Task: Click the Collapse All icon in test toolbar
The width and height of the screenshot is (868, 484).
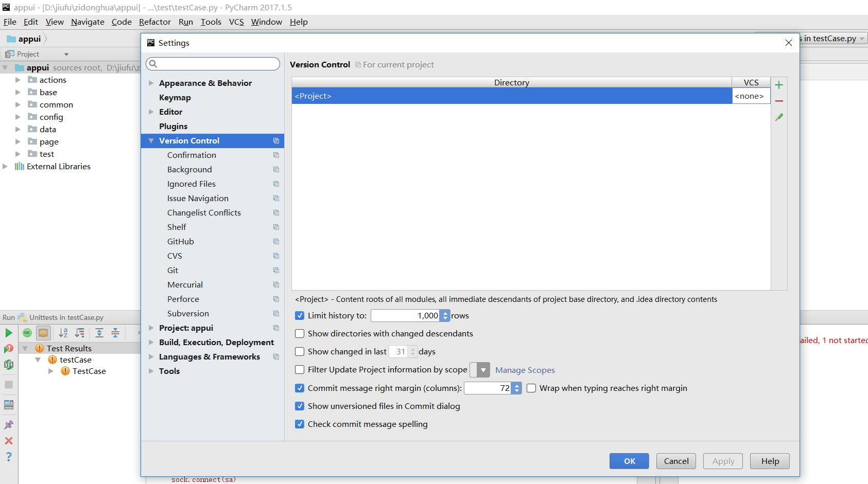Action: tap(115, 333)
